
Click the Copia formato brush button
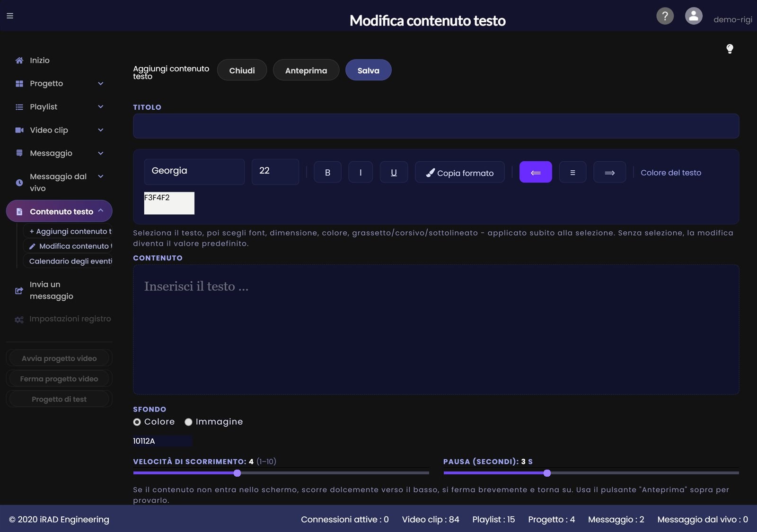click(x=460, y=172)
